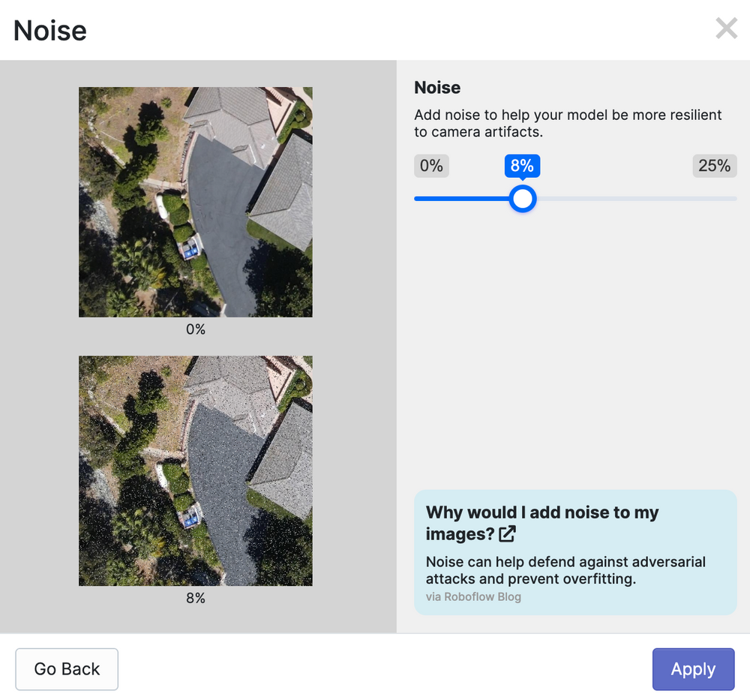This screenshot has width=750, height=700.
Task: Click the X icon to close the Noise dialog
Action: (x=726, y=29)
